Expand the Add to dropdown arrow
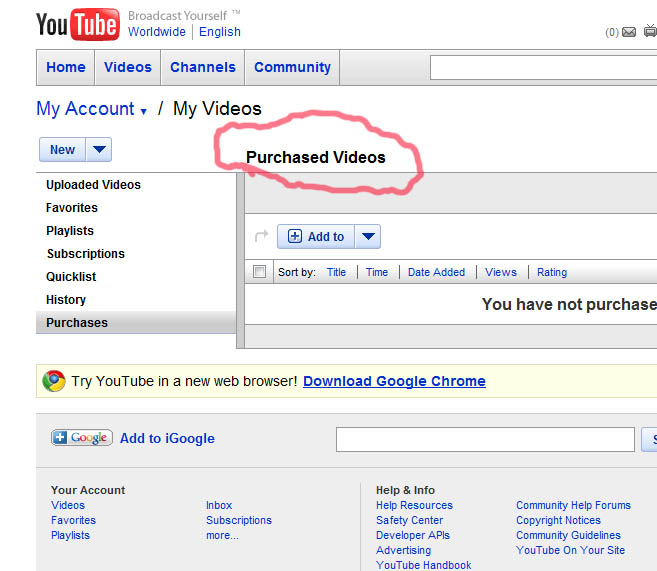657x571 pixels. point(368,236)
